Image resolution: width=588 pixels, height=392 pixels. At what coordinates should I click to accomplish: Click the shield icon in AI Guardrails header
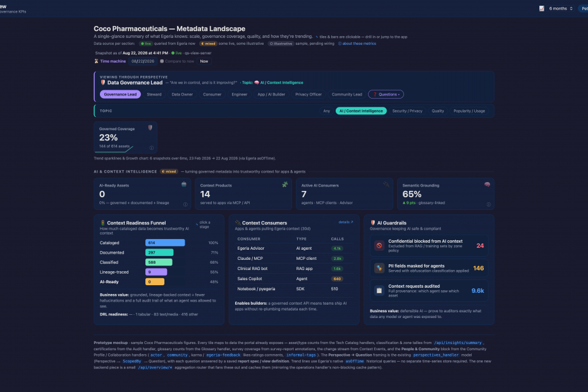(373, 223)
